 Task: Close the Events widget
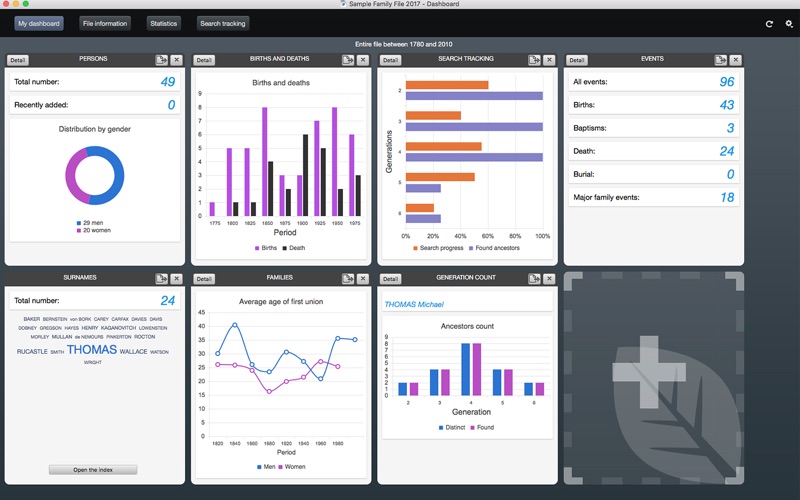735,60
